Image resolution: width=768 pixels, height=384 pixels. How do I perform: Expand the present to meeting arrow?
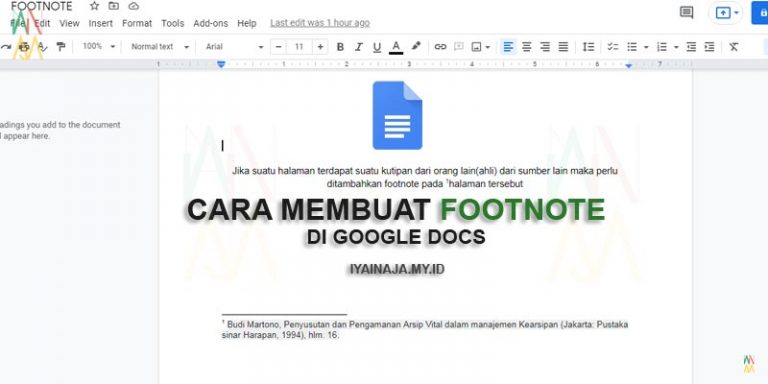tap(736, 13)
